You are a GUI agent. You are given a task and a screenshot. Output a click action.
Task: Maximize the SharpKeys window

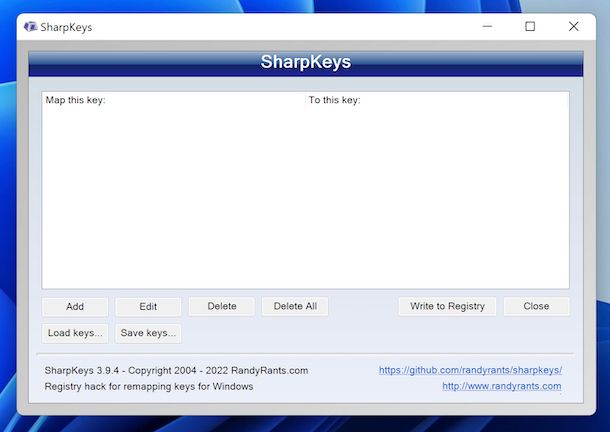click(x=530, y=26)
